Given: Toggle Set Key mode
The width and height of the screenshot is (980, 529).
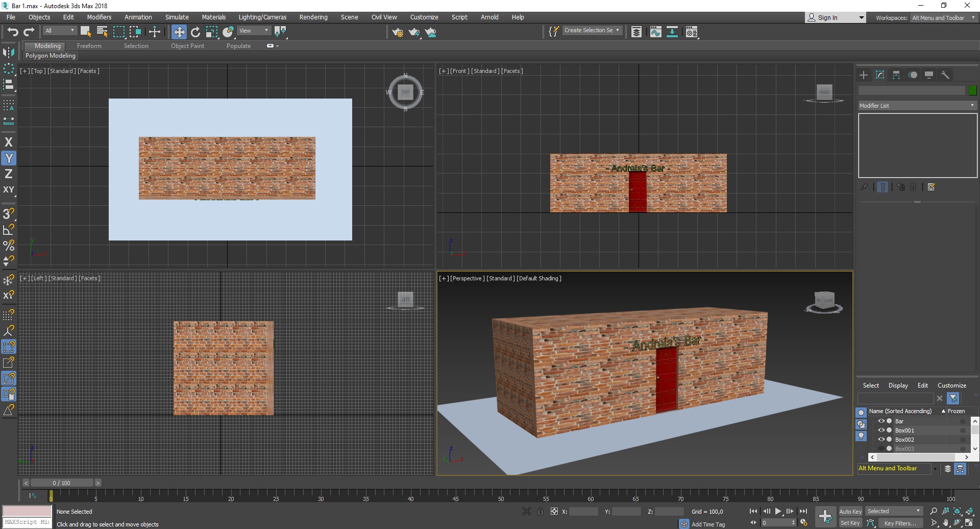Looking at the screenshot, I should [850, 523].
